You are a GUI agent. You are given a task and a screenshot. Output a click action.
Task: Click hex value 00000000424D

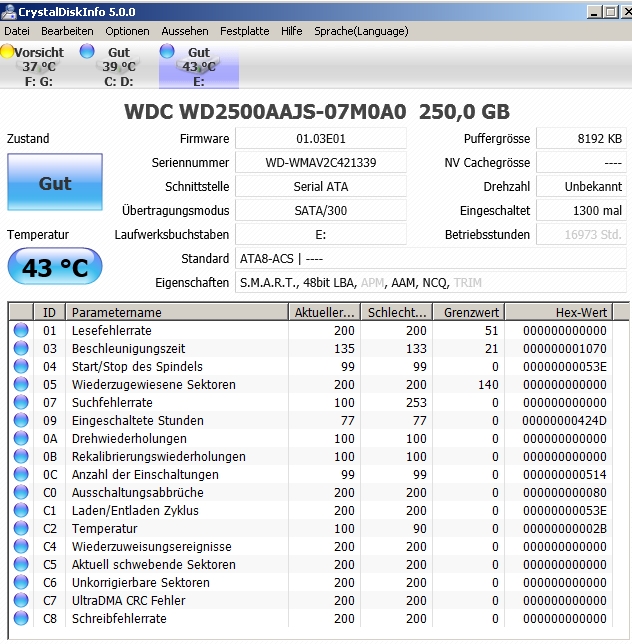coord(565,420)
